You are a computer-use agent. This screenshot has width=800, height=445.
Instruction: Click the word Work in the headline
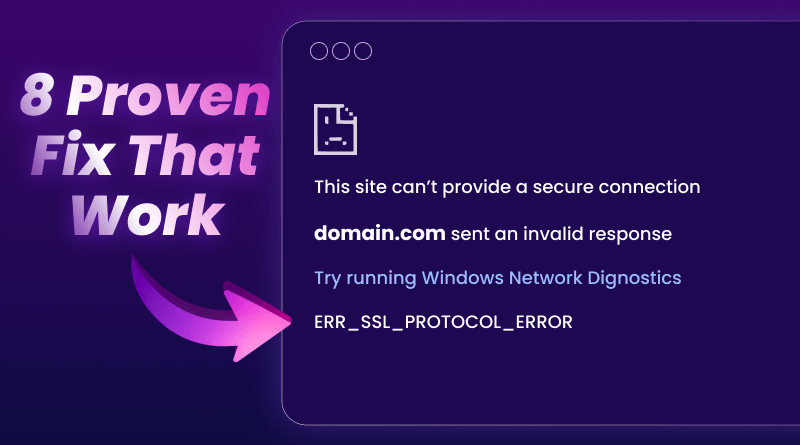coord(148,214)
